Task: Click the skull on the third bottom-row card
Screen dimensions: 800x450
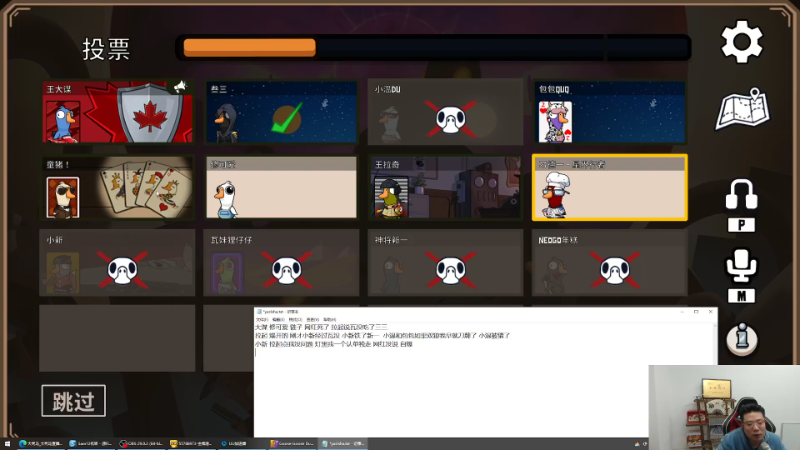Action: pos(451,270)
